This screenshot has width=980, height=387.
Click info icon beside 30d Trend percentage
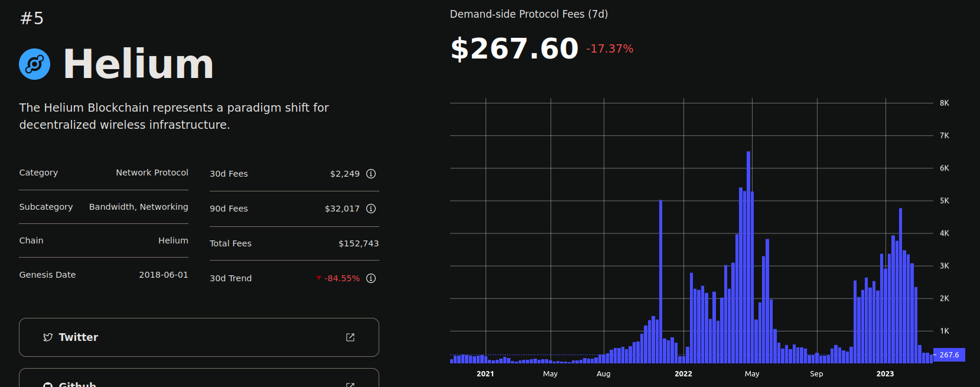pos(371,278)
